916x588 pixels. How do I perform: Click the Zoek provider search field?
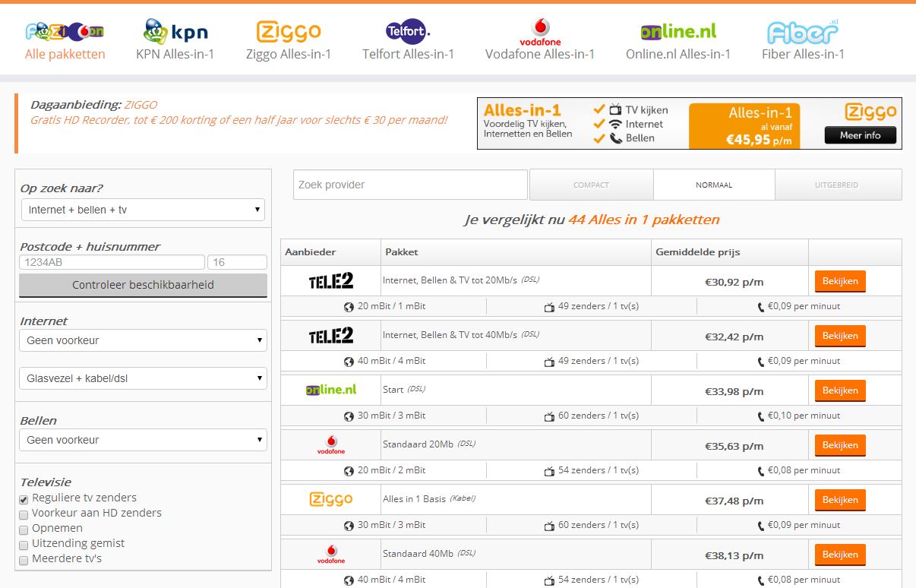(x=410, y=185)
